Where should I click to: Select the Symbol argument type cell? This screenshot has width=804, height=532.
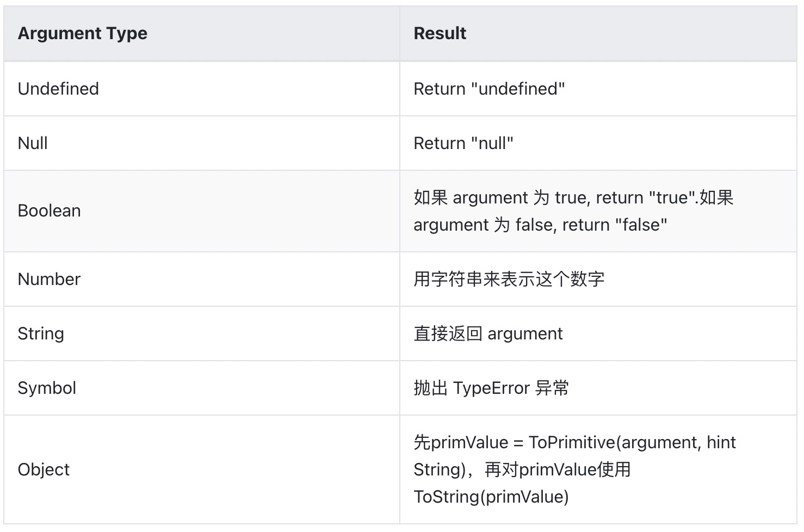(47, 388)
